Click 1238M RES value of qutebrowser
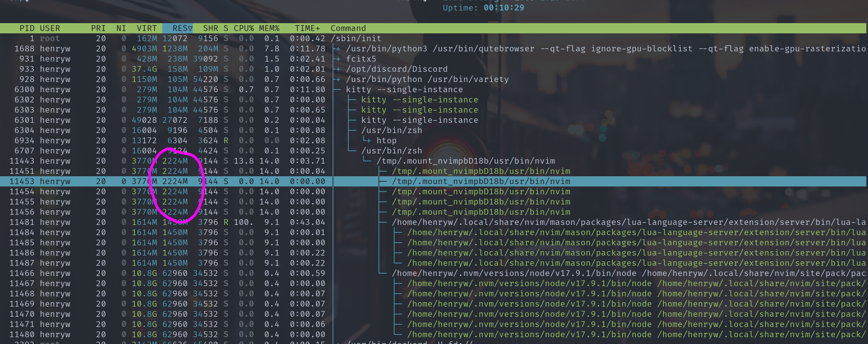Image resolution: width=868 pixels, height=344 pixels. coord(175,49)
